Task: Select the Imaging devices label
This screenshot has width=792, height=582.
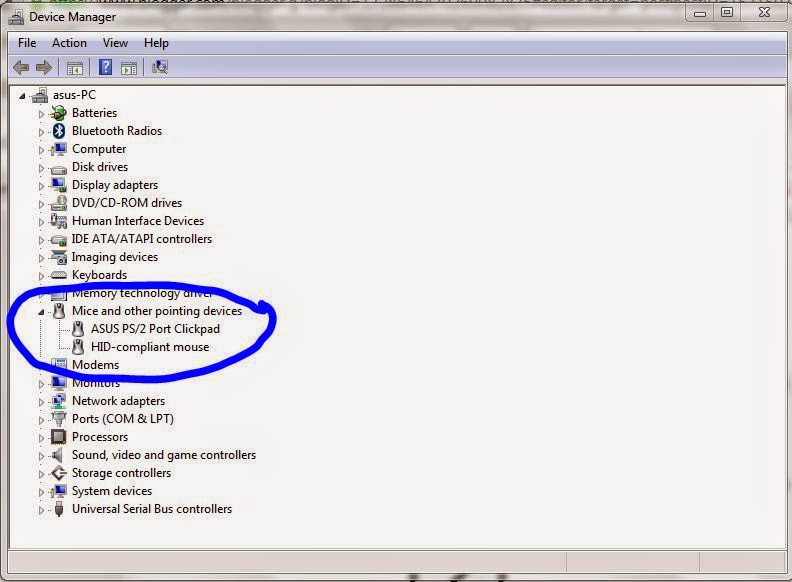Action: click(115, 257)
